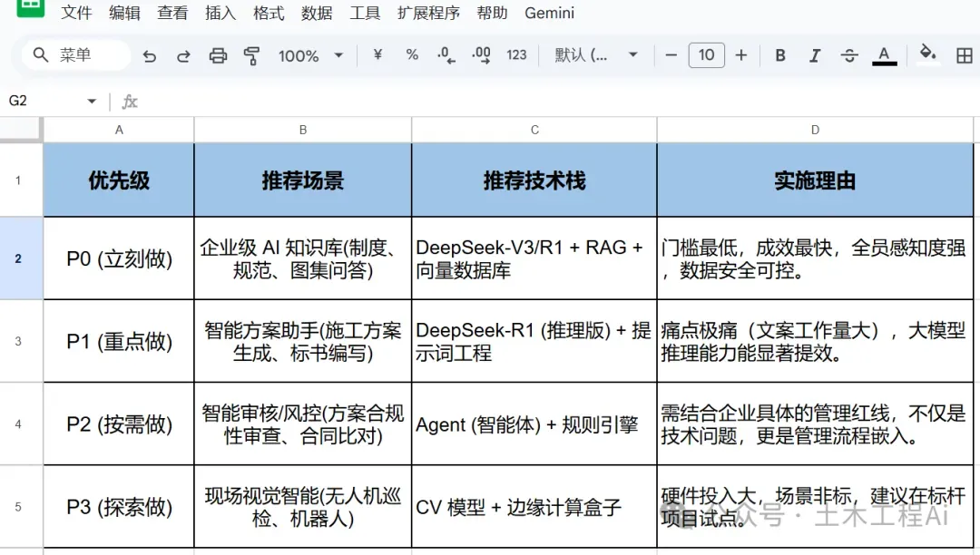Open the borders icon
Screen dimensions: 980x555
[965, 55]
